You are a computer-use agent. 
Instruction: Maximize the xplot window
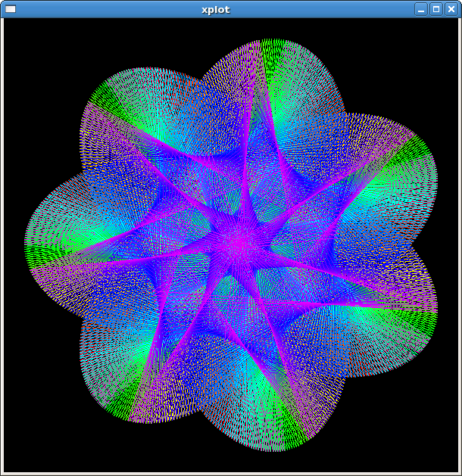[x=436, y=9]
